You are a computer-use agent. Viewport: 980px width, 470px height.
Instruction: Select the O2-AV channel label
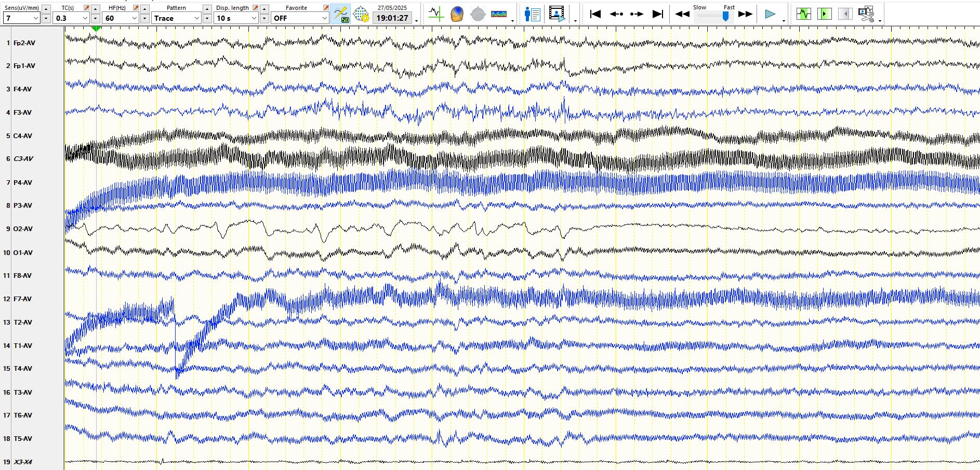click(x=23, y=229)
